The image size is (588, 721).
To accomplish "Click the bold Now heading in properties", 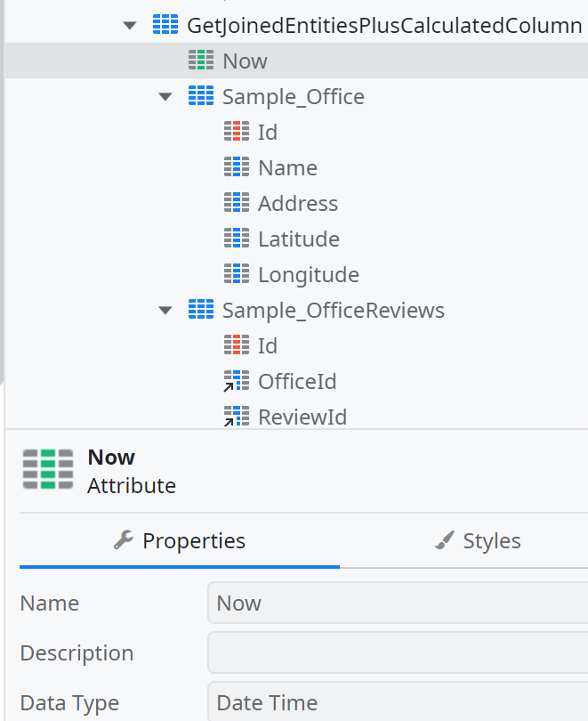I will (x=111, y=457).
